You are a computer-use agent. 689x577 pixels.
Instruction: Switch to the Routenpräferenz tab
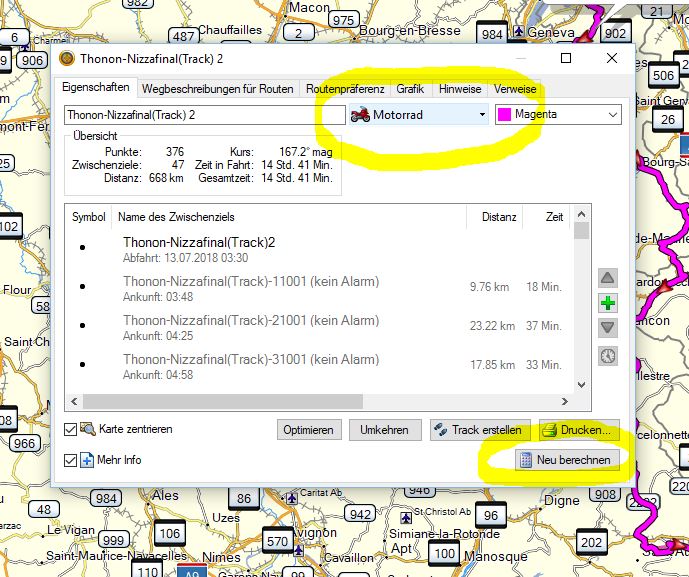(x=344, y=89)
